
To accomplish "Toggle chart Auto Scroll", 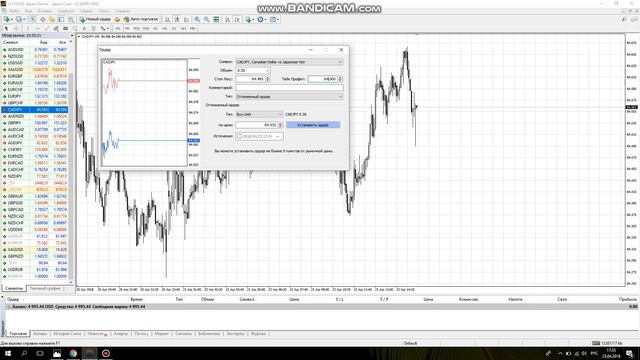I will coord(227,19).
